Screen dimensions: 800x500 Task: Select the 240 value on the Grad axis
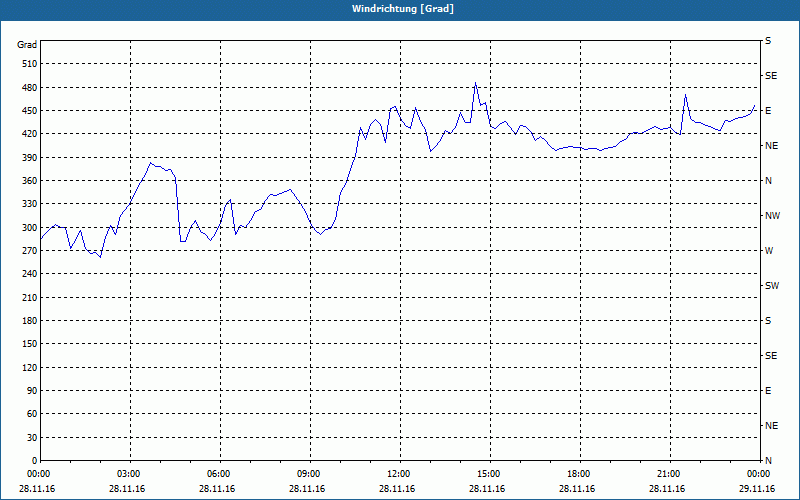[30, 274]
